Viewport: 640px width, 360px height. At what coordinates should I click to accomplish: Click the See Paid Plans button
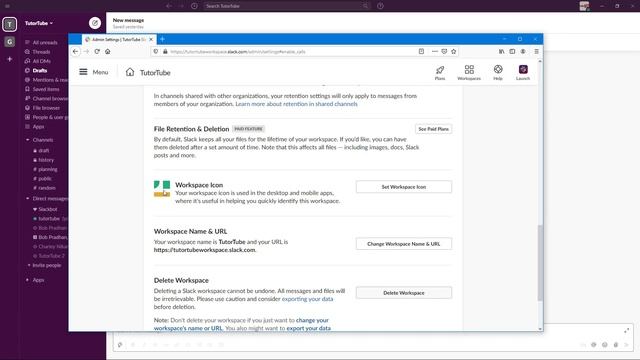433,129
